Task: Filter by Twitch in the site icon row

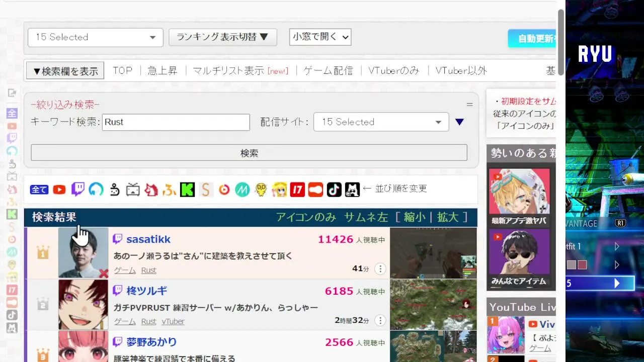Action: pyautogui.click(x=78, y=189)
